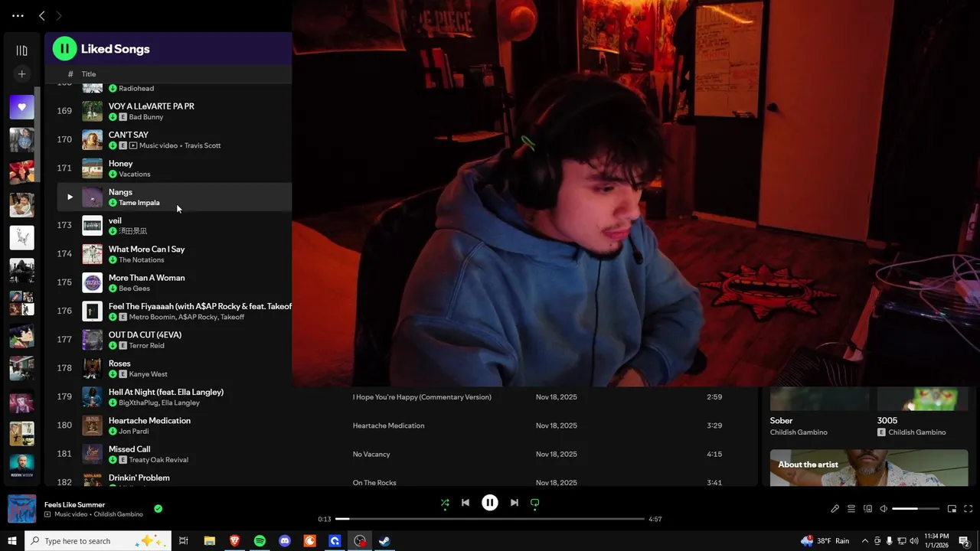Image resolution: width=980 pixels, height=551 pixels.
Task: Open the Sober card by Childish Gambino
Action: tap(819, 413)
